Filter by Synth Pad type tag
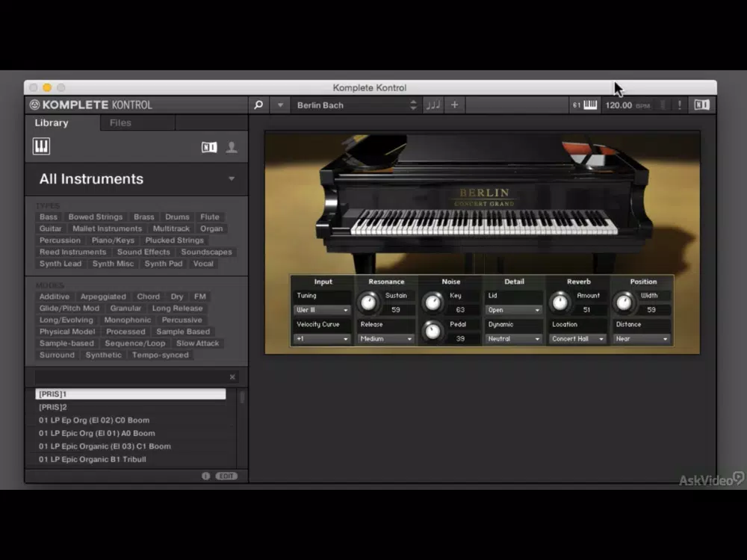This screenshot has height=560, width=747. pos(164,264)
